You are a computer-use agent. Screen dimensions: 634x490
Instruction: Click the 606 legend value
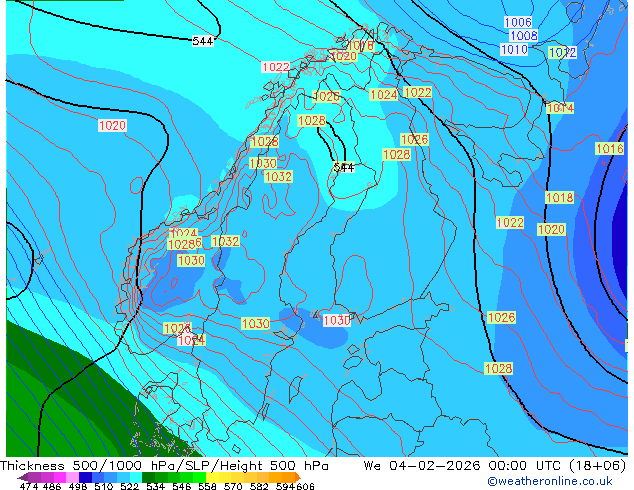coord(305,486)
